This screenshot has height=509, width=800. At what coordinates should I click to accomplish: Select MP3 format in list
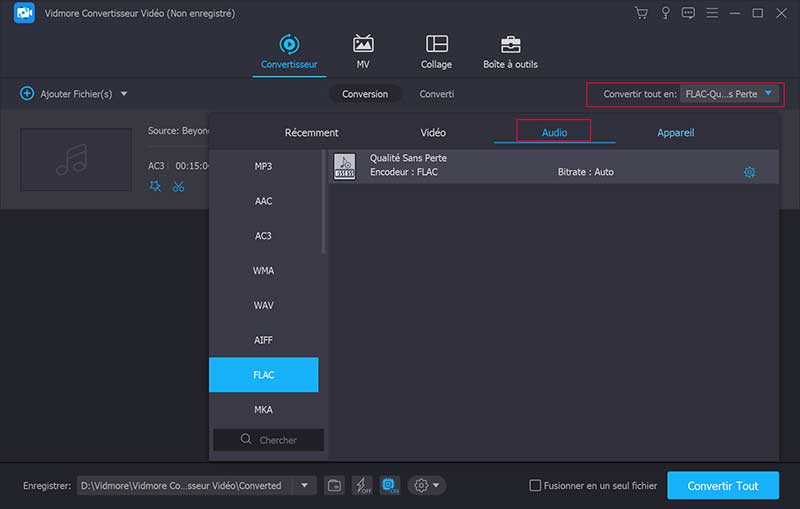tap(264, 166)
